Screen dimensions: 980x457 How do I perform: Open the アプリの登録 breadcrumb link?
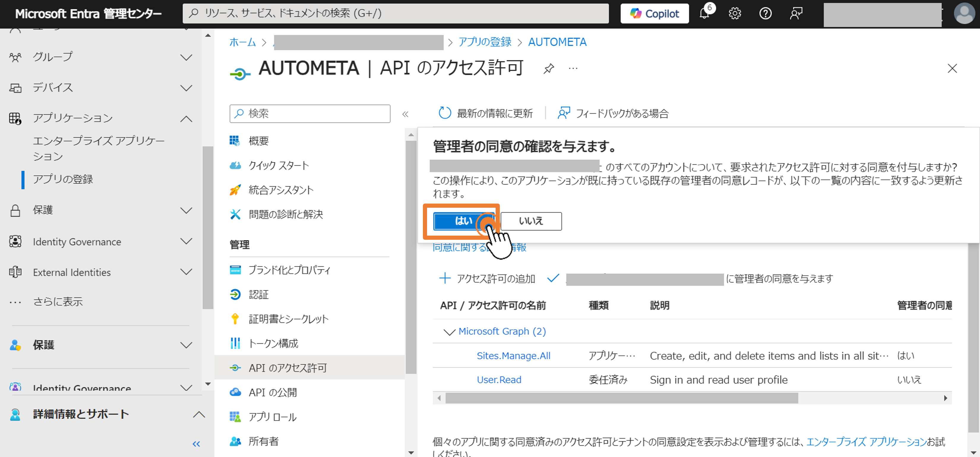tap(485, 42)
